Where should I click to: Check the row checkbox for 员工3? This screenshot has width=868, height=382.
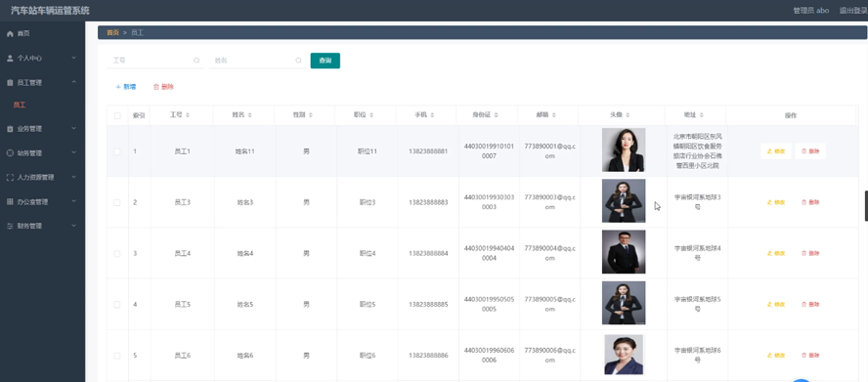(116, 202)
